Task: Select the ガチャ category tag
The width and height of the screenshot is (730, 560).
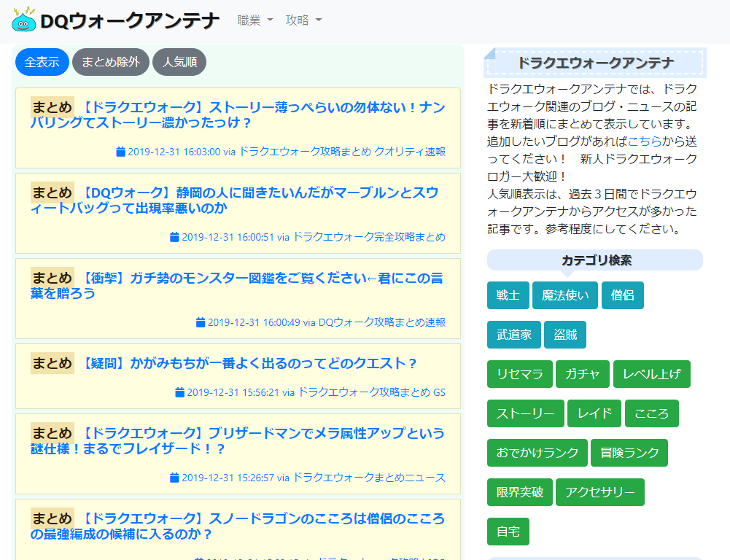Action: [583, 374]
